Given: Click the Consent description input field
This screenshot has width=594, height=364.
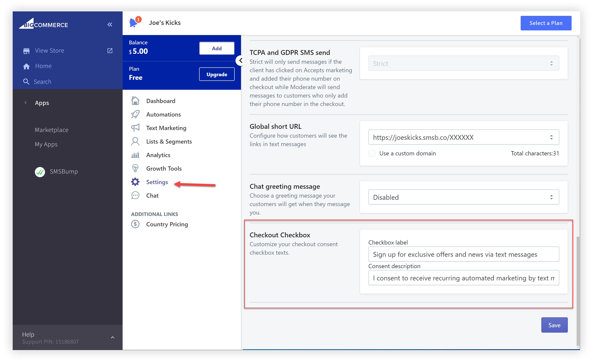Looking at the screenshot, I should (x=464, y=278).
